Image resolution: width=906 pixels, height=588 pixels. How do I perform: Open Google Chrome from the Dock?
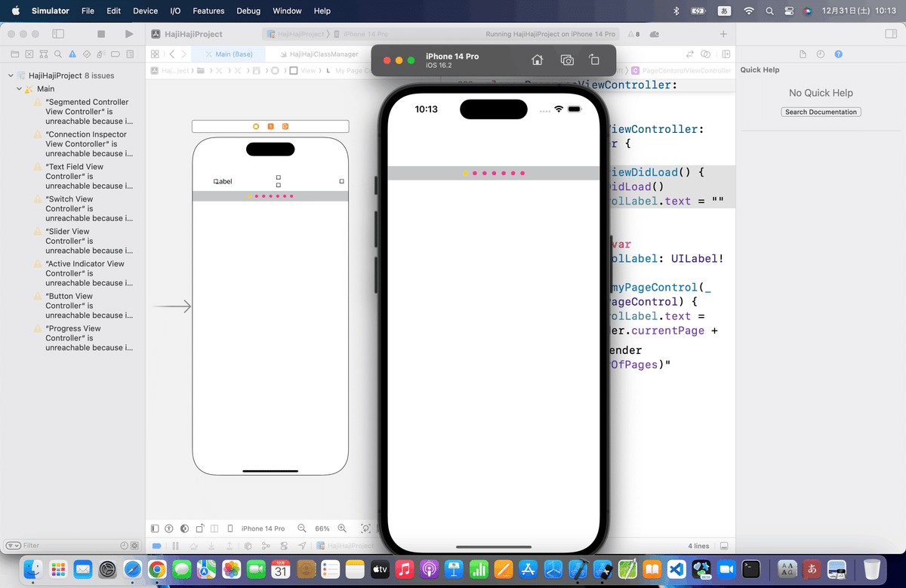click(157, 568)
